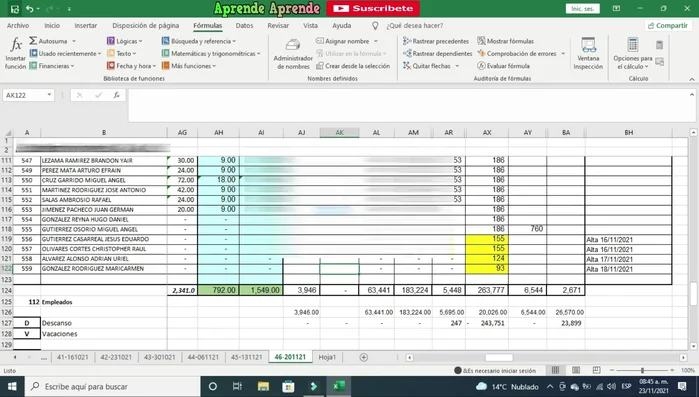
Task: Open sheet tab 45-131121
Action: coord(247,357)
